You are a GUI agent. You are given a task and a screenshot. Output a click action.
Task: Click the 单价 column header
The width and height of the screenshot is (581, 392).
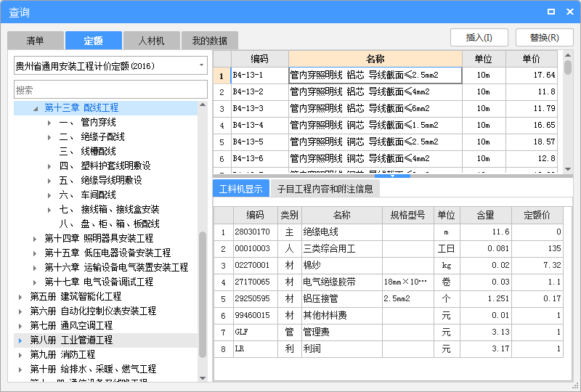coord(532,59)
